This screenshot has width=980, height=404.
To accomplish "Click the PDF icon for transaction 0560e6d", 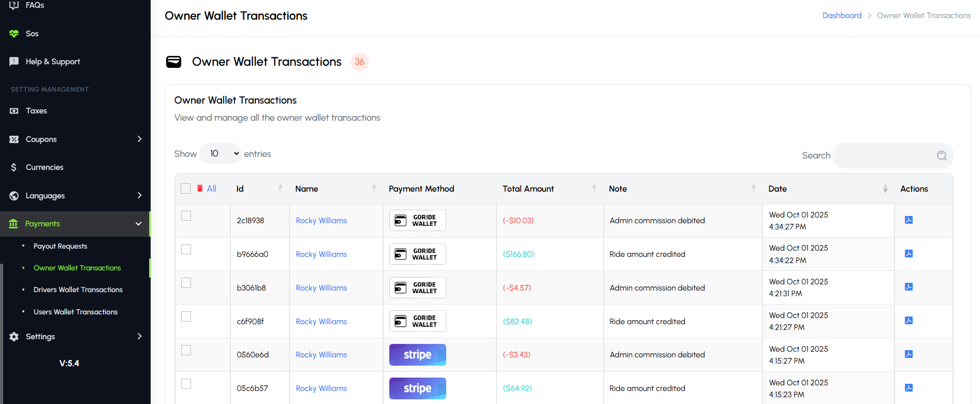I will click(909, 354).
